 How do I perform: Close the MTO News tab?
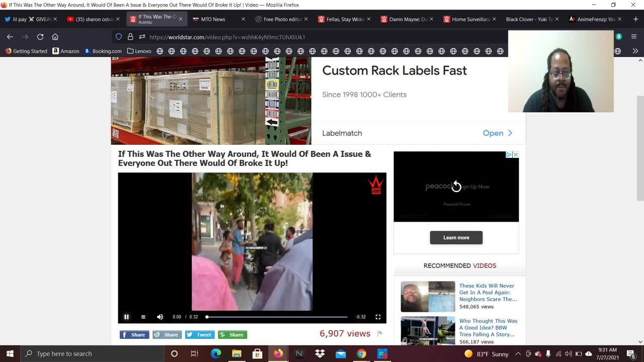(243, 19)
